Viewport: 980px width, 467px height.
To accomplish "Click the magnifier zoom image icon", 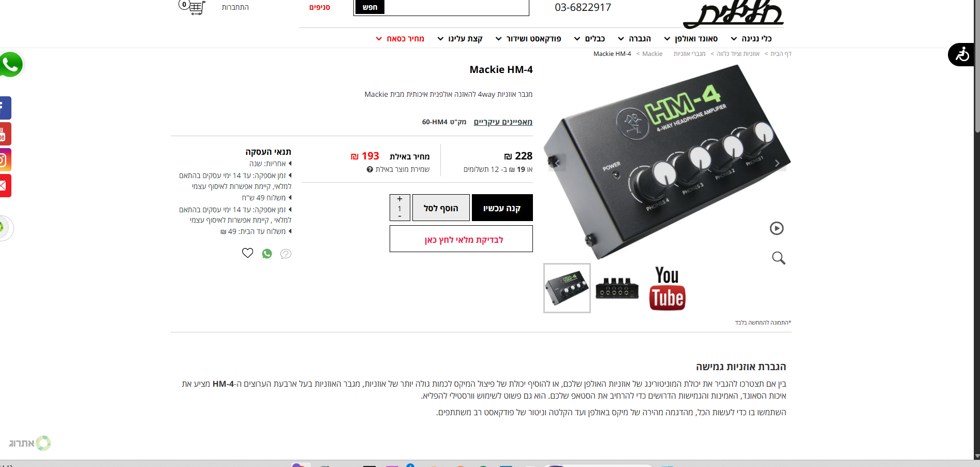I will pyautogui.click(x=778, y=258).
